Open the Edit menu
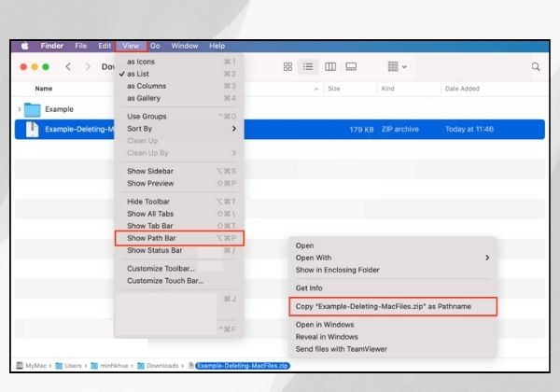Screen dimensions: 560x392 pos(105,46)
